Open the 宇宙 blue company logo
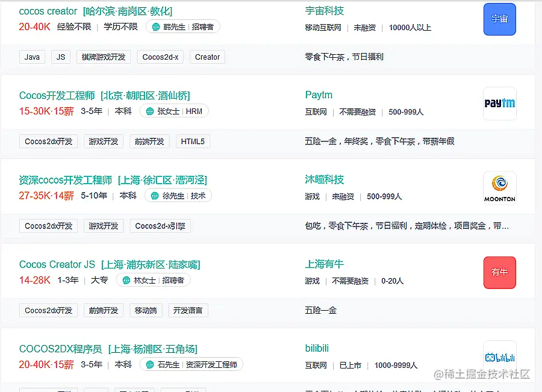This screenshot has width=542, height=392. (x=499, y=19)
